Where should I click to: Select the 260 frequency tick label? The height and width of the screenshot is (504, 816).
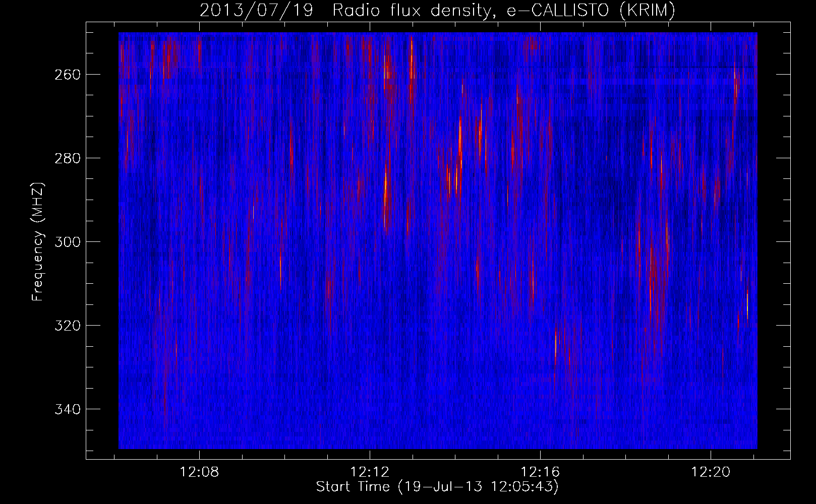pos(67,75)
